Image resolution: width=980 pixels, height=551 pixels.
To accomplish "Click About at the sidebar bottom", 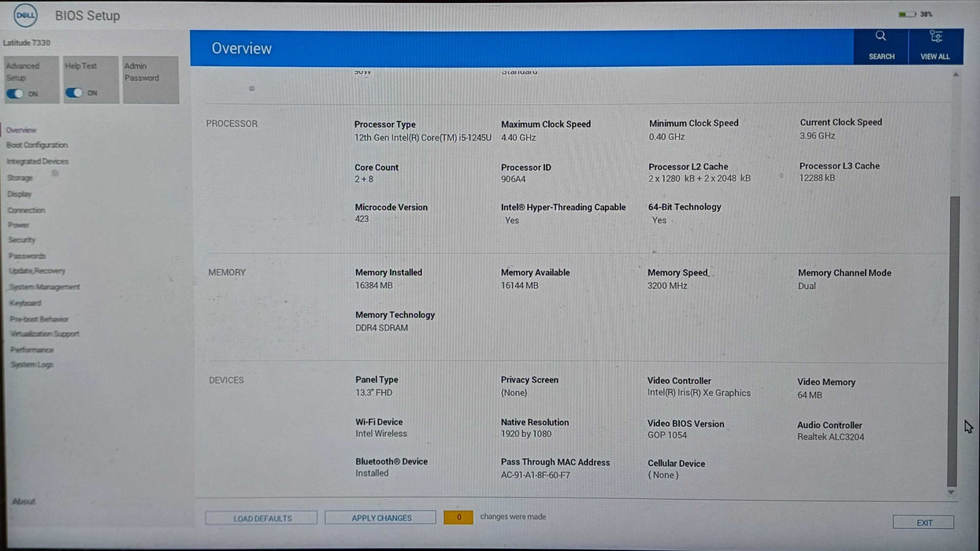I will (24, 501).
